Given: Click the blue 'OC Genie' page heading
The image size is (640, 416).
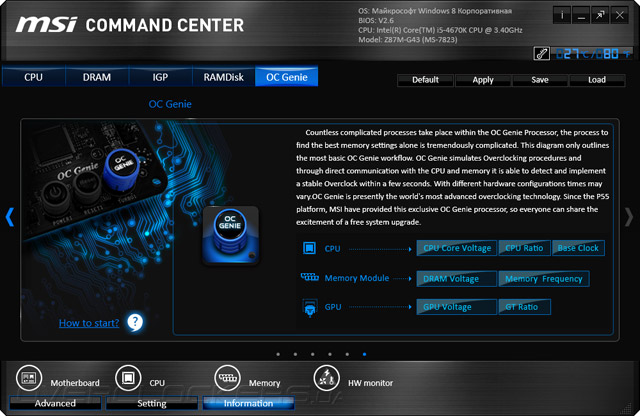Looking at the screenshot, I should (x=170, y=104).
